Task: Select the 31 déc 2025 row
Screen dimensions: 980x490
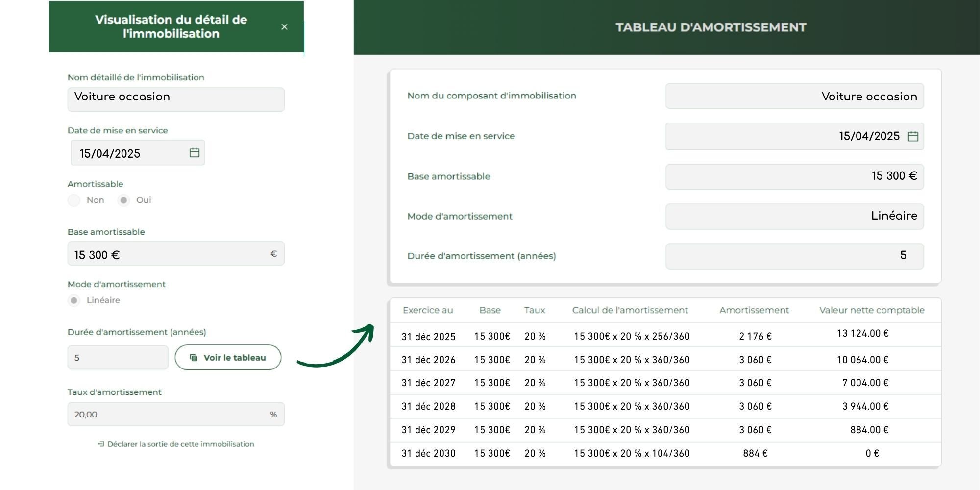Action: pyautogui.click(x=665, y=335)
